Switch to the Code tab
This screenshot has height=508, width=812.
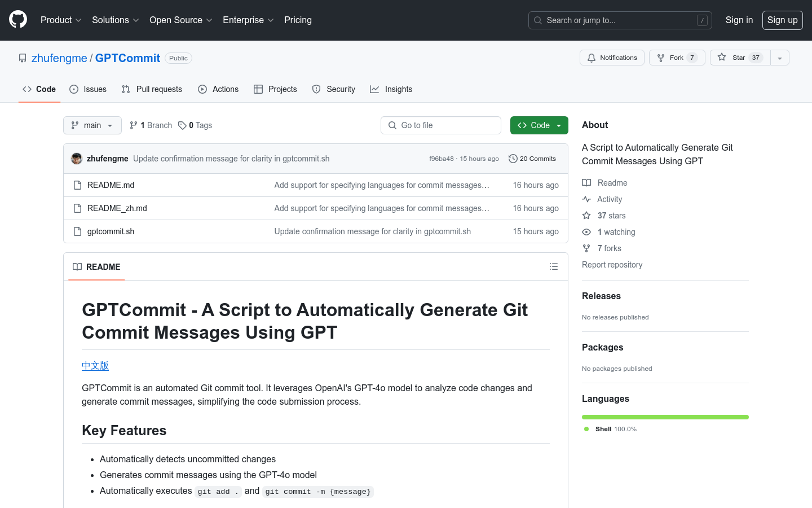click(x=39, y=89)
